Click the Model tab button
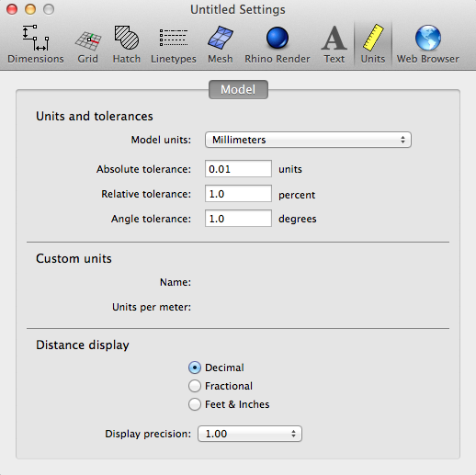476x475 pixels. click(x=238, y=90)
